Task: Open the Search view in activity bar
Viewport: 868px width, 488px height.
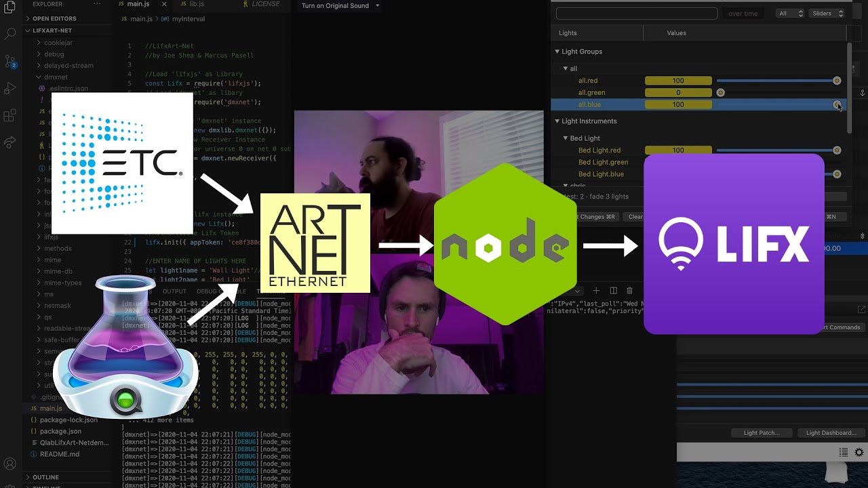Action: pyautogui.click(x=10, y=33)
